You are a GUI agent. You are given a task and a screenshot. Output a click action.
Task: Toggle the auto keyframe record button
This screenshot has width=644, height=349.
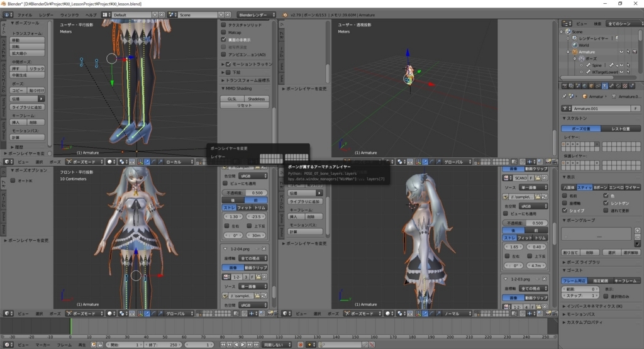[x=300, y=345]
